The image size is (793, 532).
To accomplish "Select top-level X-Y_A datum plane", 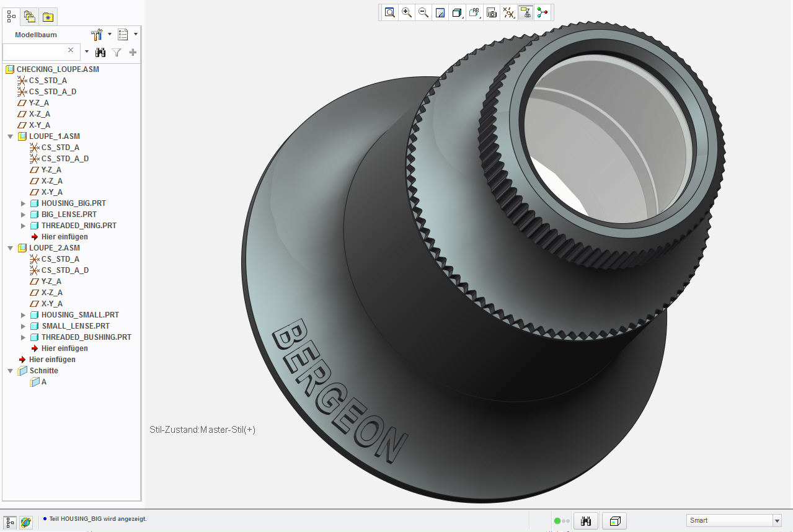I will pyautogui.click(x=40, y=125).
